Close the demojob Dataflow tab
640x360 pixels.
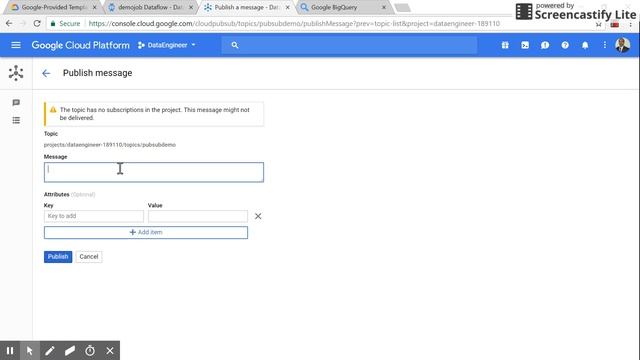pos(191,7)
